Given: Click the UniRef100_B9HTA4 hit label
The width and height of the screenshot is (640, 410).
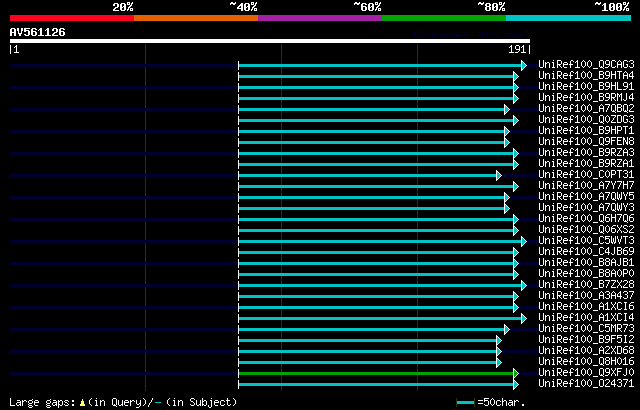Looking at the screenshot, I should 586,75.
